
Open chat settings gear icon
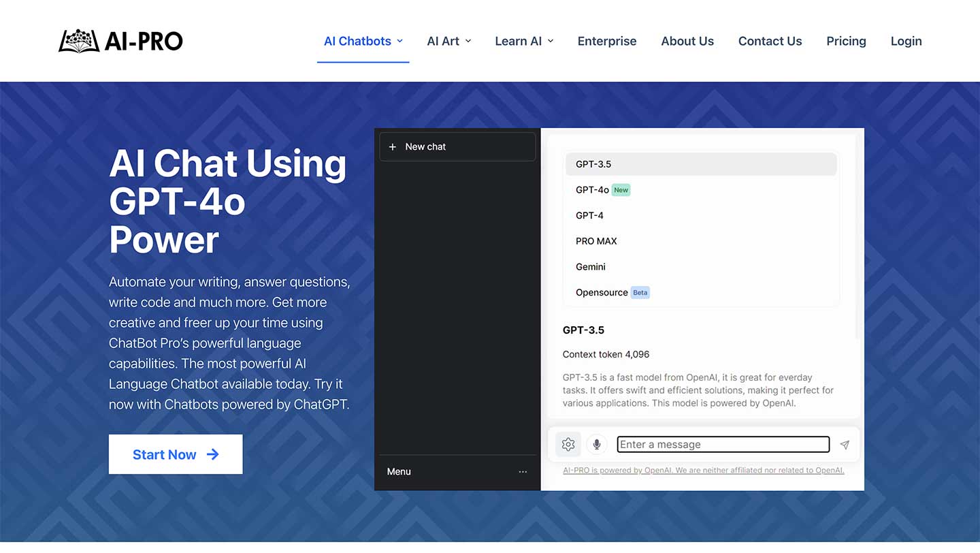click(568, 445)
